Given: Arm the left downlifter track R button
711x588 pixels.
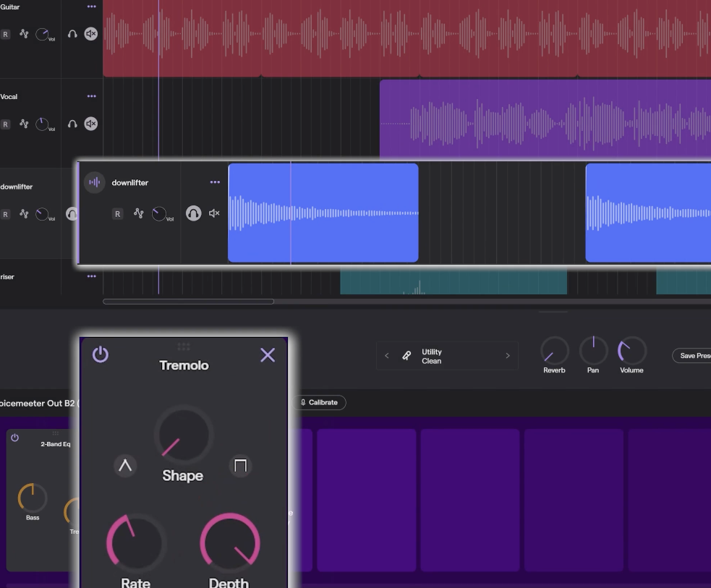Looking at the screenshot, I should pos(6,214).
